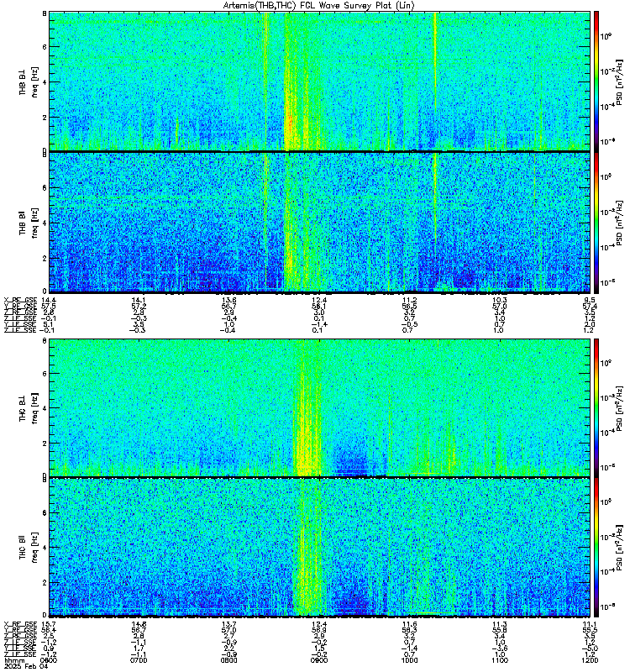Screen dimensions: 630x672
Task: Click the THB Y_LE_SSE value "5.1"
Action: coord(49,324)
